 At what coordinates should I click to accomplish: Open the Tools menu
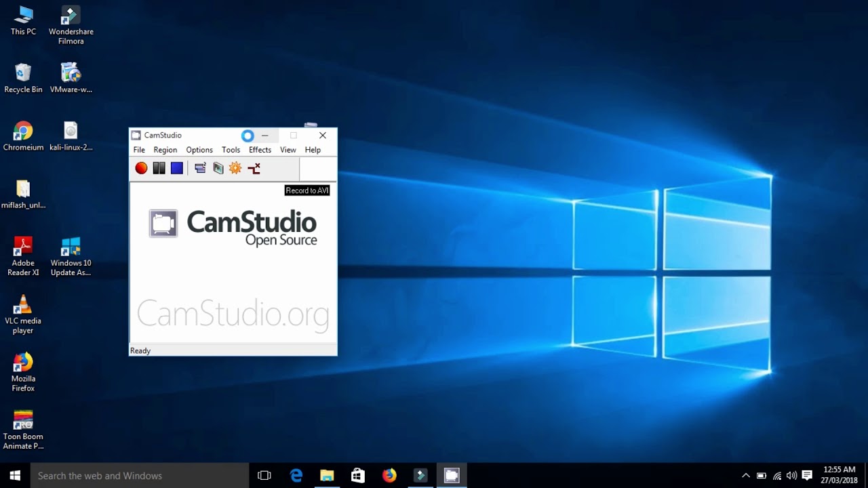[231, 150]
